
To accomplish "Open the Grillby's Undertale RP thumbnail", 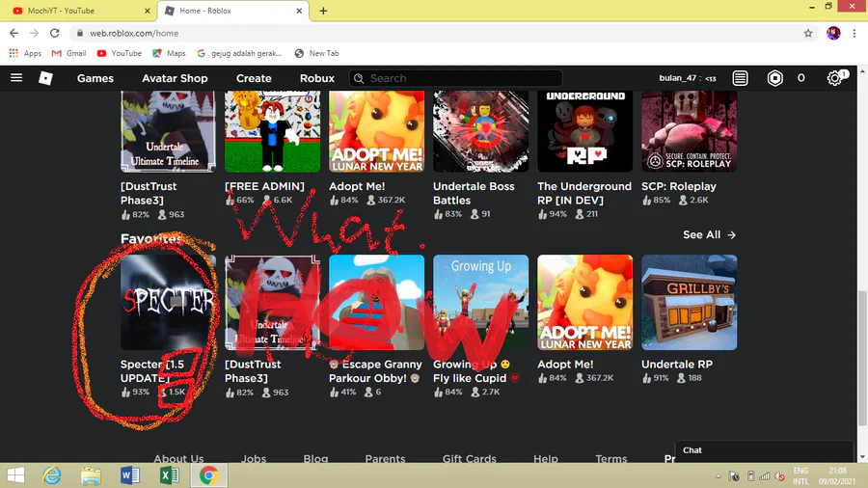I will coord(690,302).
